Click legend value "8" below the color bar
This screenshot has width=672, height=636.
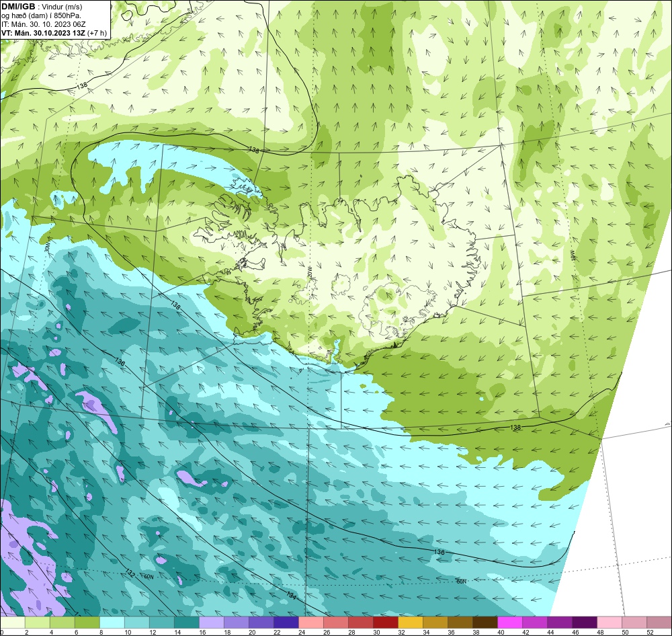point(101,632)
